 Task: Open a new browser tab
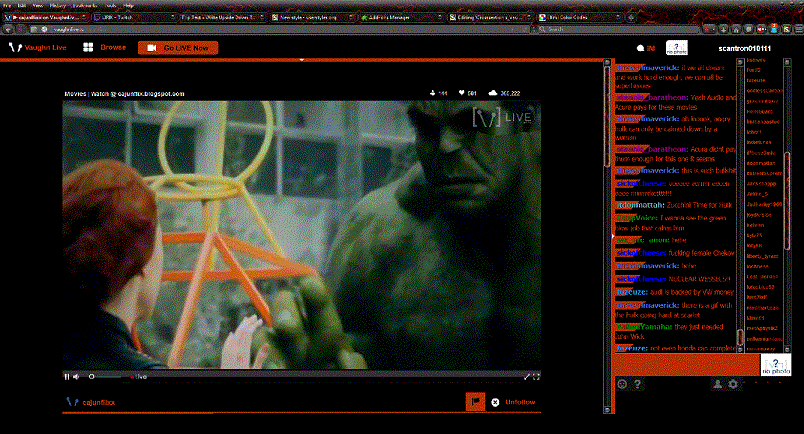631,17
